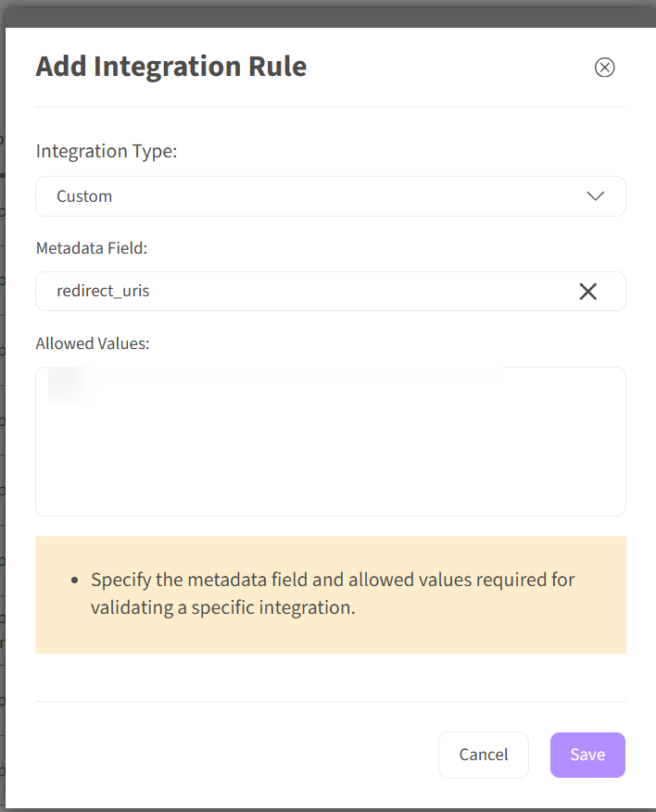
Task: Click the Metadata Field label
Action: (x=92, y=248)
